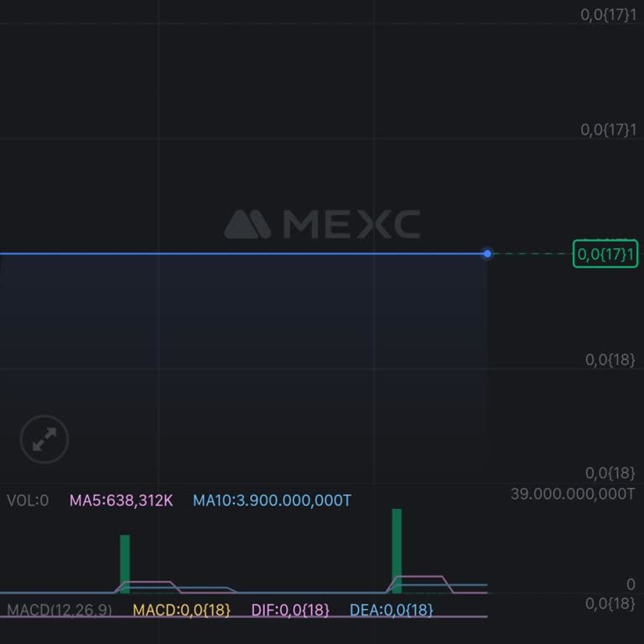Select the MA10:3.900.000,000T label
The height and width of the screenshot is (644, 644).
[272, 501]
